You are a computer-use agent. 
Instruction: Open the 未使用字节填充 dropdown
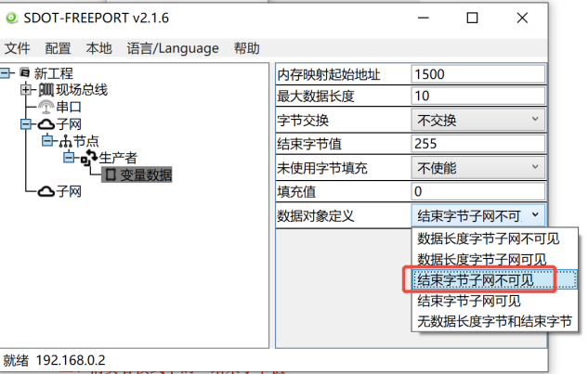click(x=477, y=168)
